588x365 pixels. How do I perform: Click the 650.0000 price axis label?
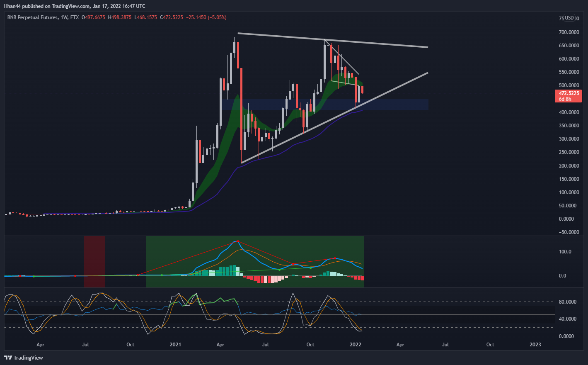click(x=569, y=46)
